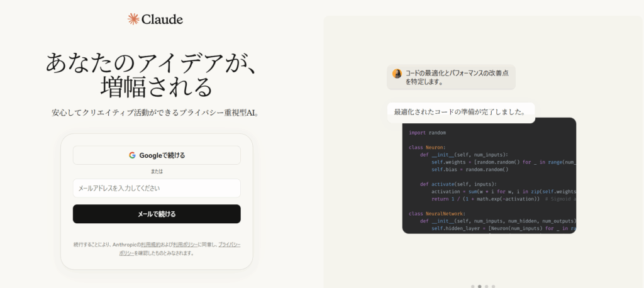Click the 'self.bias = random.random()' code line
This screenshot has height=288, width=644.
point(470,169)
